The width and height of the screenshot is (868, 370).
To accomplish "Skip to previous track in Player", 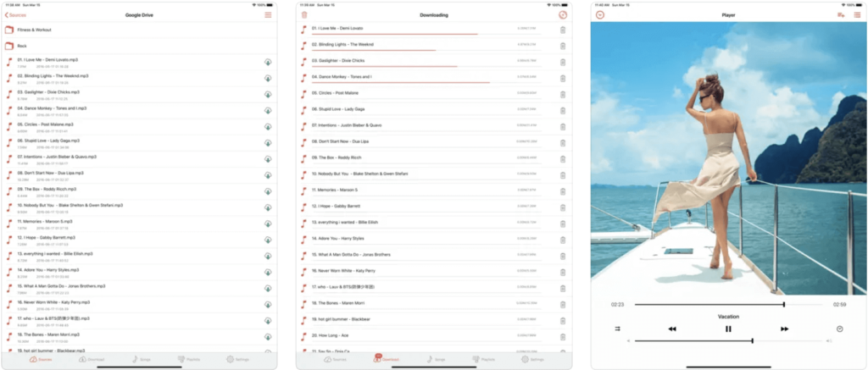I will coord(672,329).
